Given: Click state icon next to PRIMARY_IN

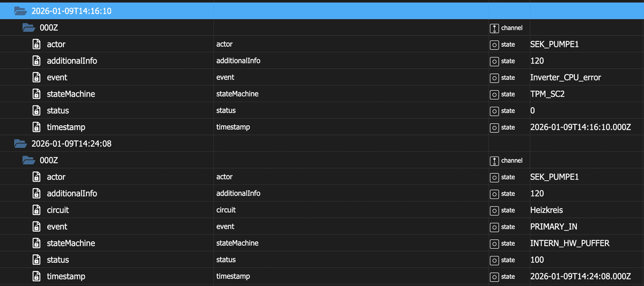Looking at the screenshot, I should click(x=494, y=227).
